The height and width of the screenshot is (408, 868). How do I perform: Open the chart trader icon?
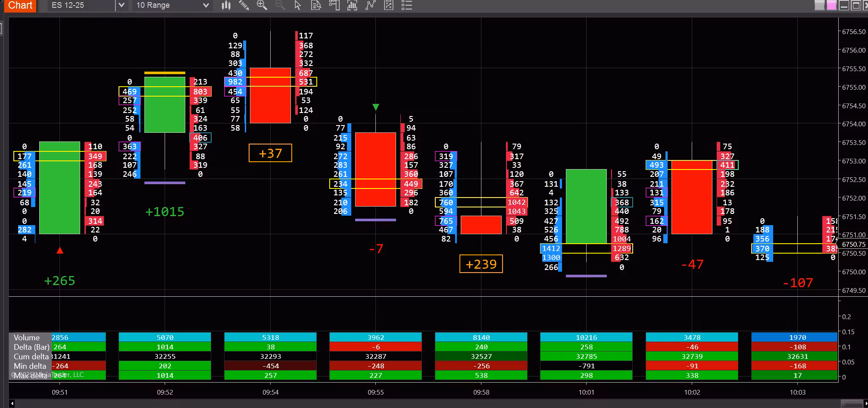[x=334, y=5]
